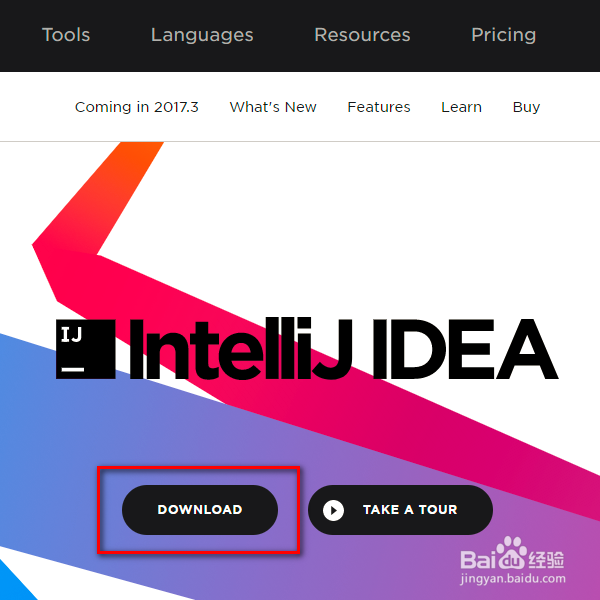Open the Resources menu
This screenshot has width=600, height=600.
click(x=362, y=35)
